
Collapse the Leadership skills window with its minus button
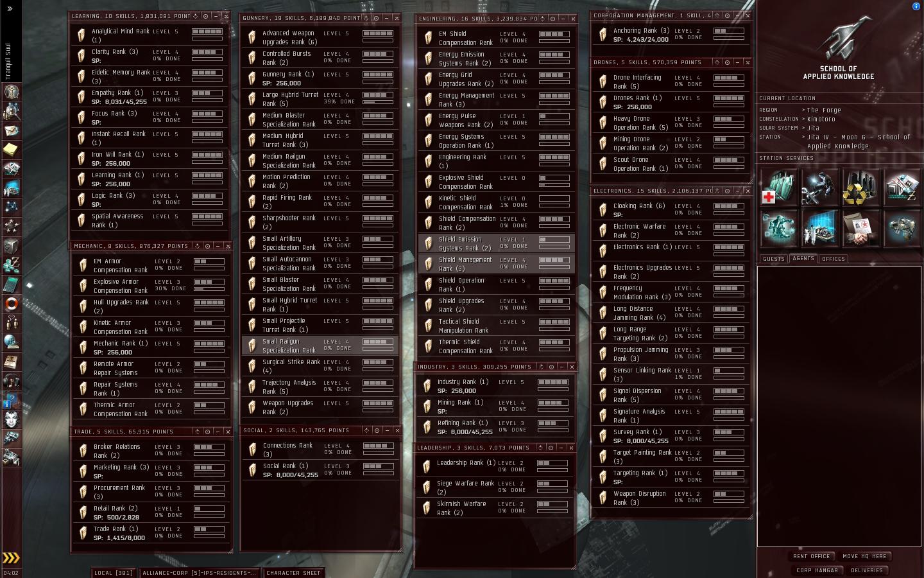(x=560, y=448)
